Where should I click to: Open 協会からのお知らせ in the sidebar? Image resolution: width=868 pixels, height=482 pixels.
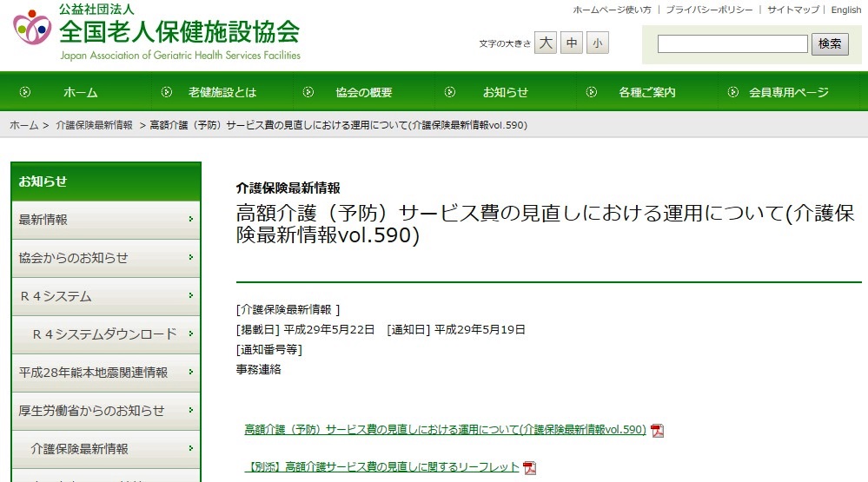coord(106,258)
